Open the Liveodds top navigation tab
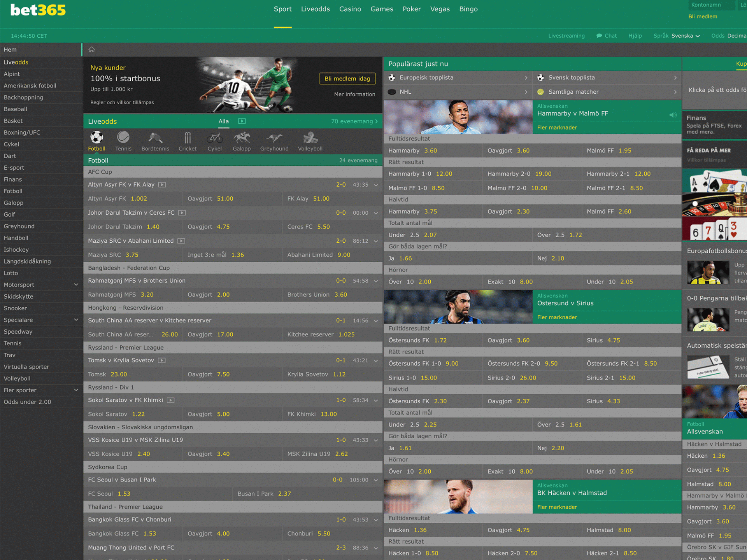 [x=315, y=9]
